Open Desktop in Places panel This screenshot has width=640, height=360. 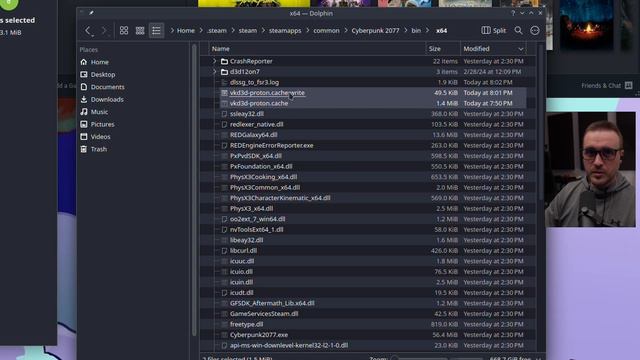[x=103, y=75]
